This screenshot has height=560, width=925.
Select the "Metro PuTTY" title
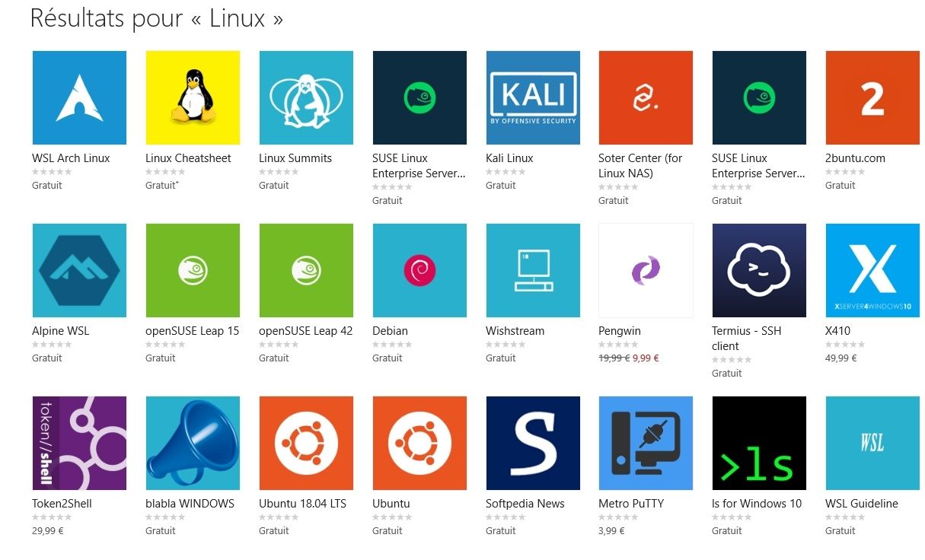pos(631,504)
